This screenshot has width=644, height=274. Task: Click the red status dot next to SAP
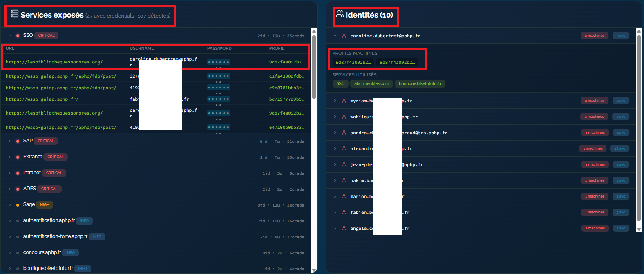18,141
